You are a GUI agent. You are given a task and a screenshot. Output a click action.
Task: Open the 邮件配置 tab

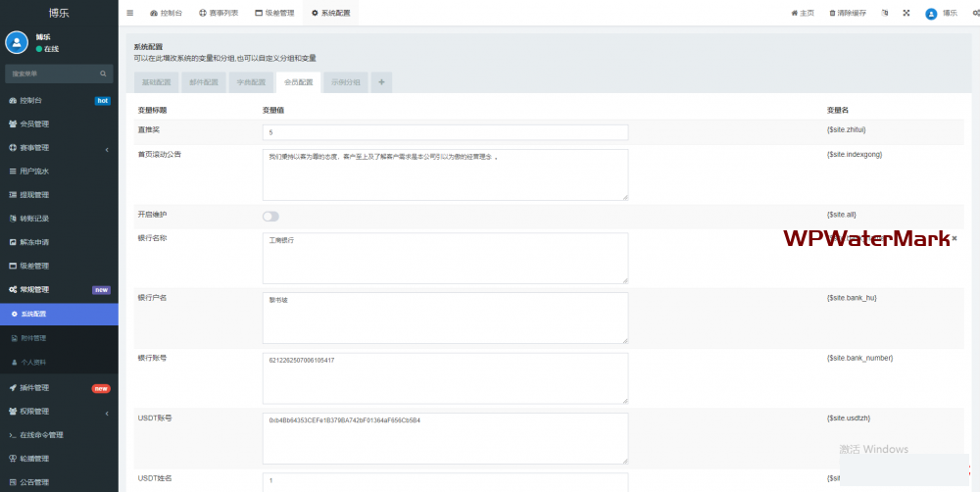[x=204, y=82]
